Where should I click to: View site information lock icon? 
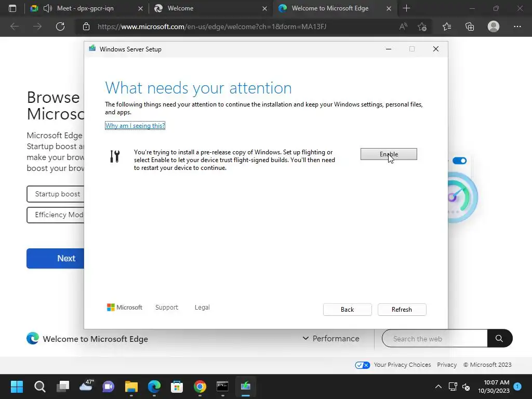pyautogui.click(x=86, y=26)
